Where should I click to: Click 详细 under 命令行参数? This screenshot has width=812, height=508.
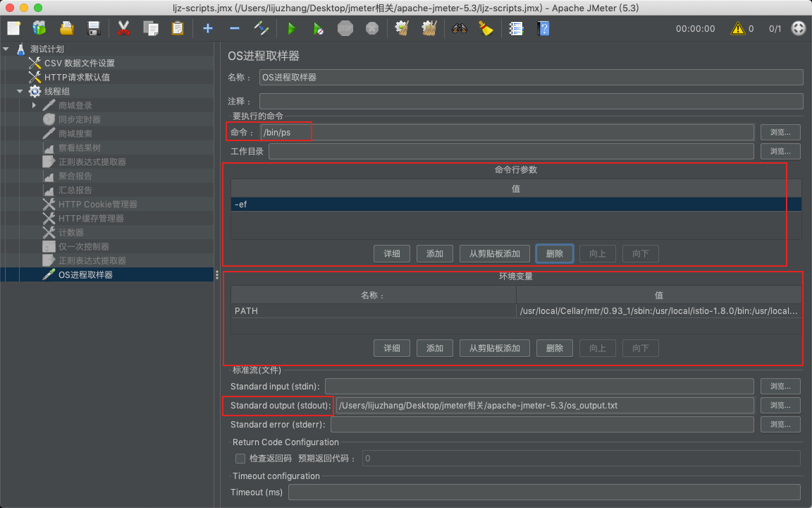(x=392, y=253)
